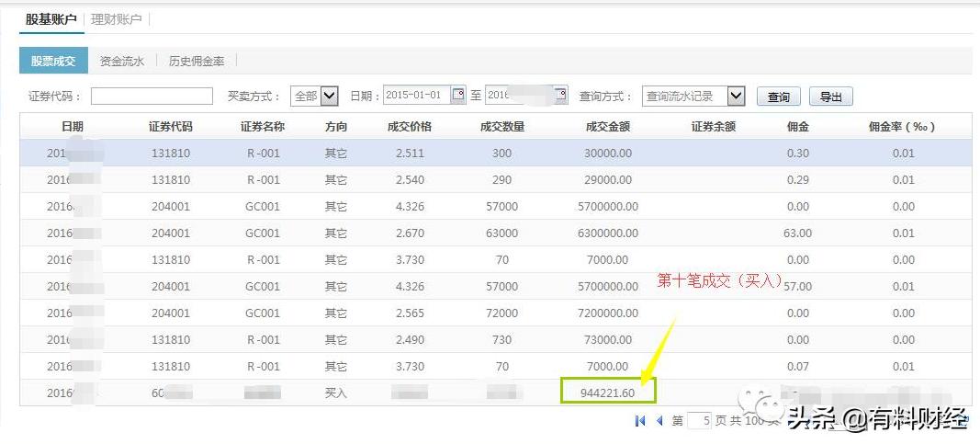The width and height of the screenshot is (980, 444).
Task: Click the 证券代码 column header
Action: 171,126
